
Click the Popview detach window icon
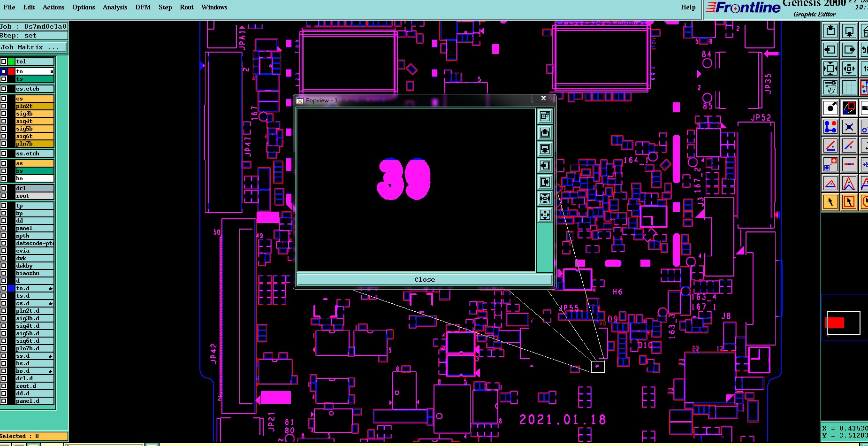tap(545, 116)
